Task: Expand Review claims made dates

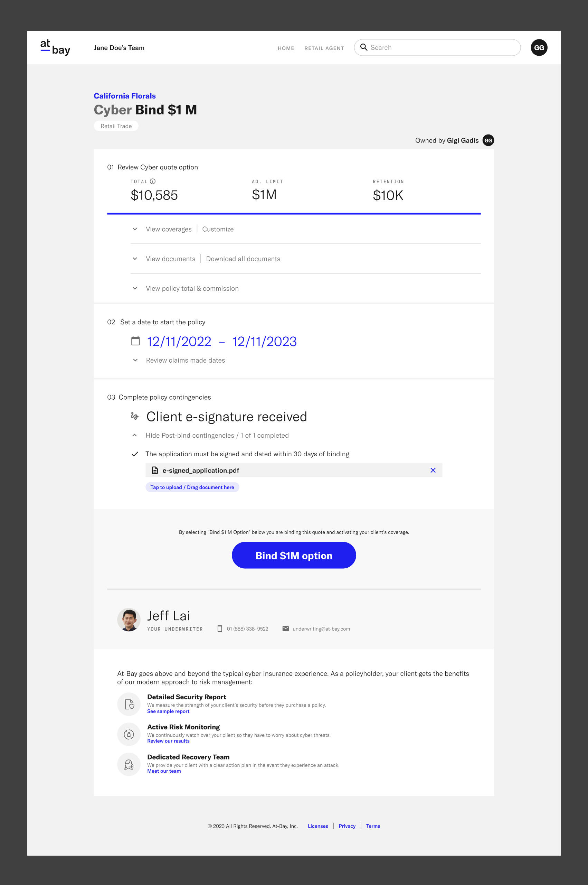Action: [x=135, y=360]
